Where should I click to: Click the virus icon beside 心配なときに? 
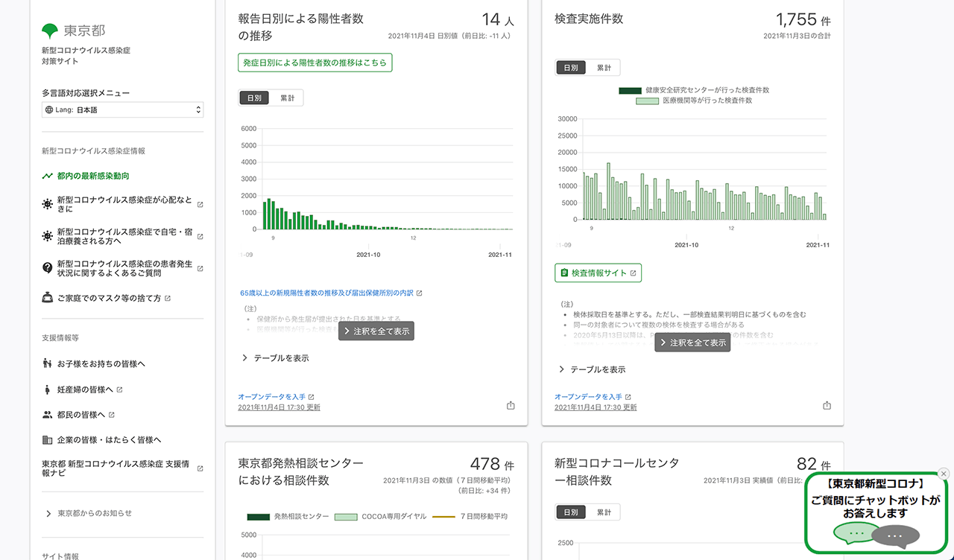tap(48, 204)
